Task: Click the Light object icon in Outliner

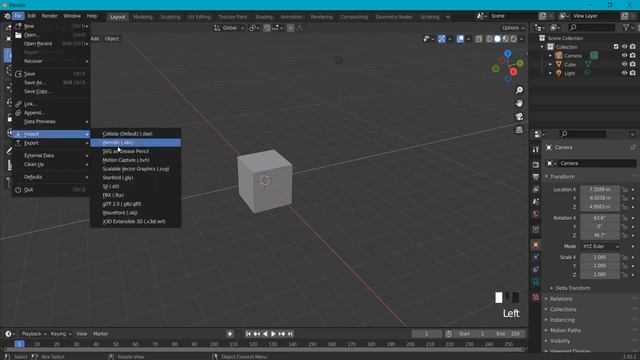Action: tap(559, 73)
